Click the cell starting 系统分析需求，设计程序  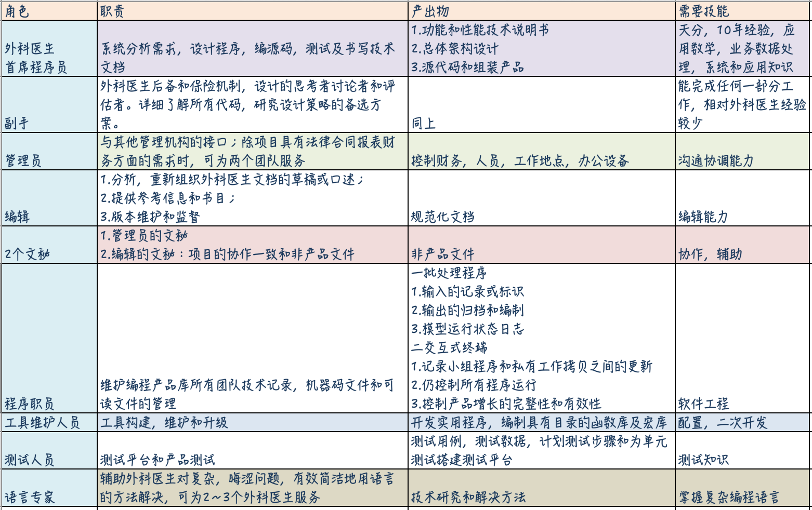(x=253, y=48)
